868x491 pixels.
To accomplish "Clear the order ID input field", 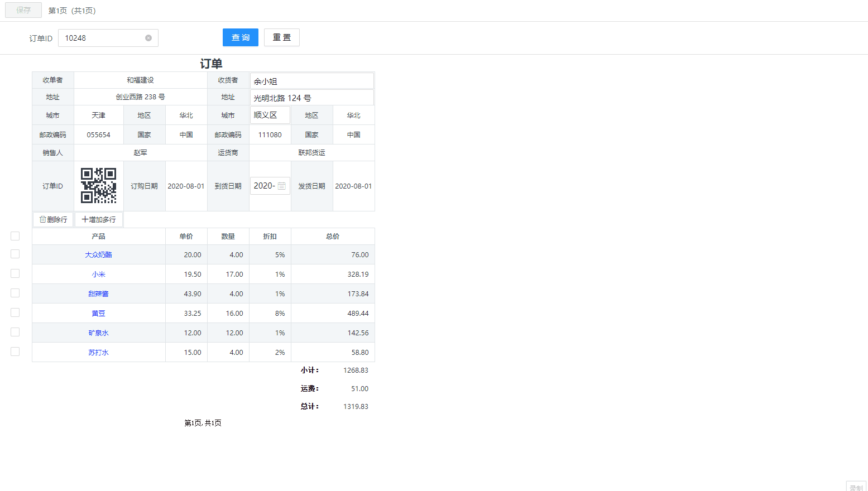I will 148,38.
